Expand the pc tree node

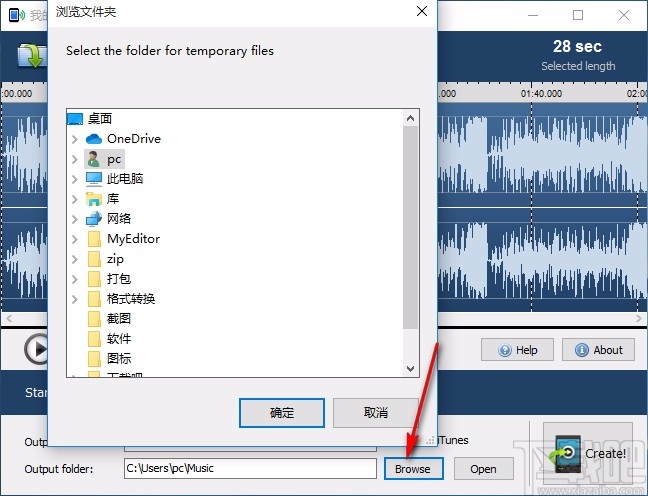point(75,159)
